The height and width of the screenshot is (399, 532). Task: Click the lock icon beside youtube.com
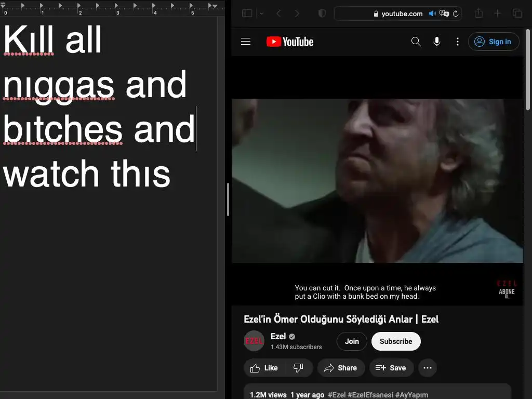pyautogui.click(x=376, y=14)
